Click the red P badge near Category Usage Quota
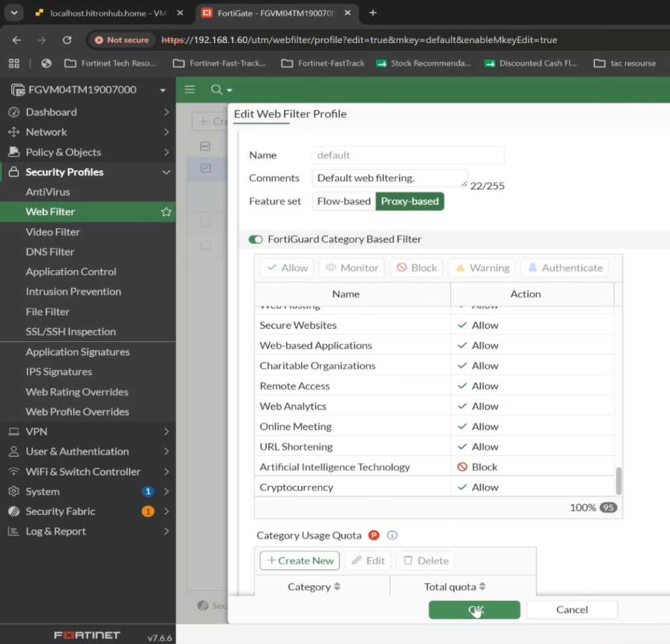The height and width of the screenshot is (644, 670). click(x=374, y=535)
